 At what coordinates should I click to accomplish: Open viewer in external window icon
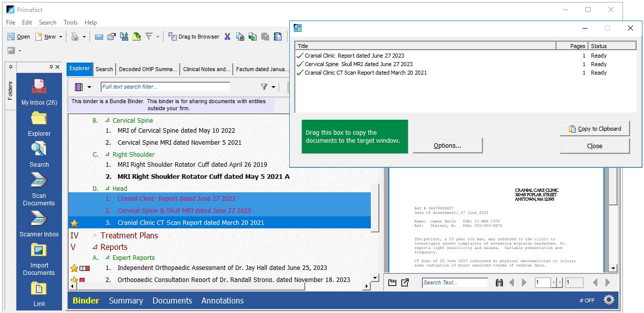(405, 283)
